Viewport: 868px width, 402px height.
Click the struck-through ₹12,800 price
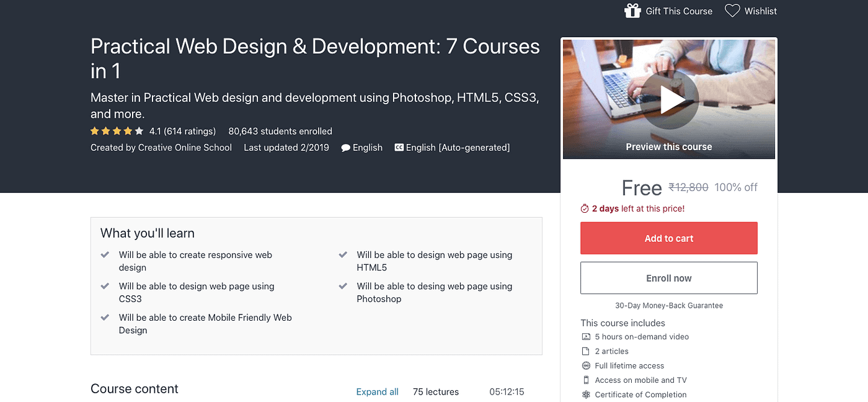[688, 187]
